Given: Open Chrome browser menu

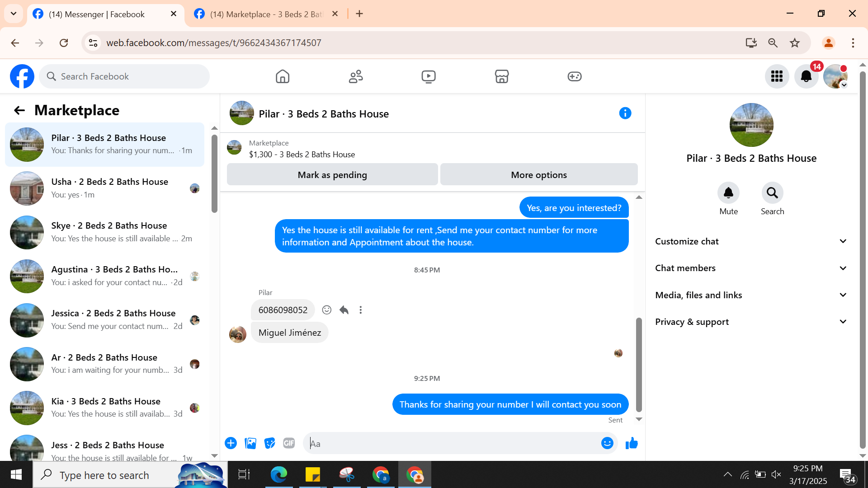Looking at the screenshot, I should point(853,43).
